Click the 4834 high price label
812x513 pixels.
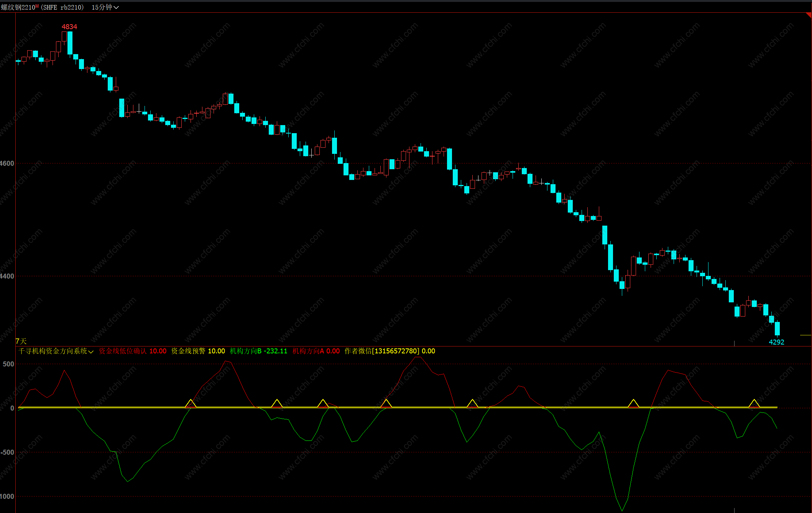pos(69,27)
